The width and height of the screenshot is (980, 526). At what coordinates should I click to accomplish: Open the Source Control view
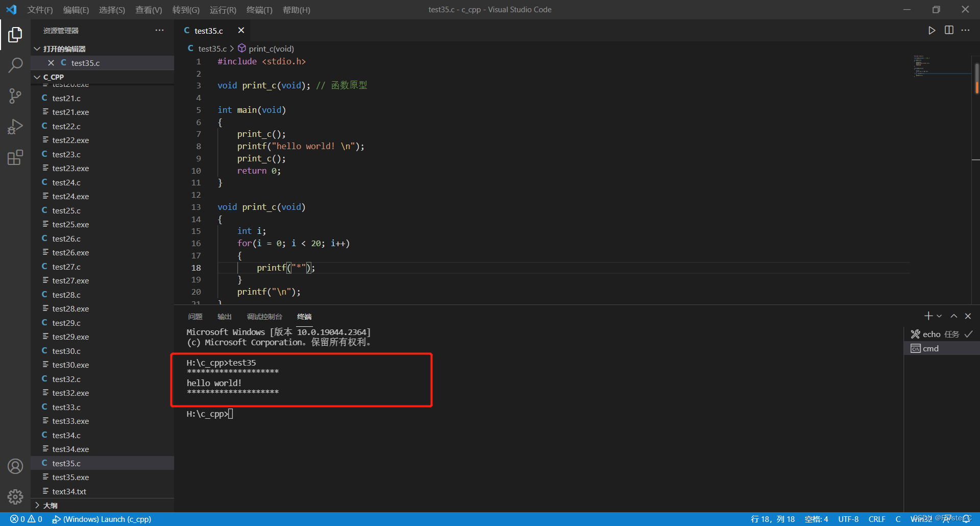click(15, 96)
